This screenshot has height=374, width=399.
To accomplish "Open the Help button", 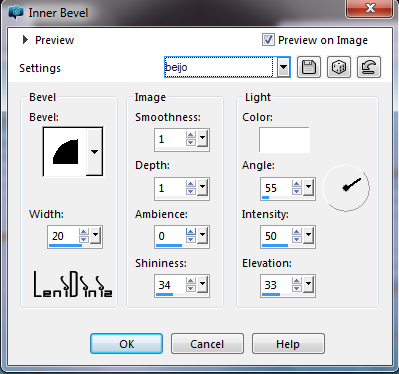I will point(288,344).
